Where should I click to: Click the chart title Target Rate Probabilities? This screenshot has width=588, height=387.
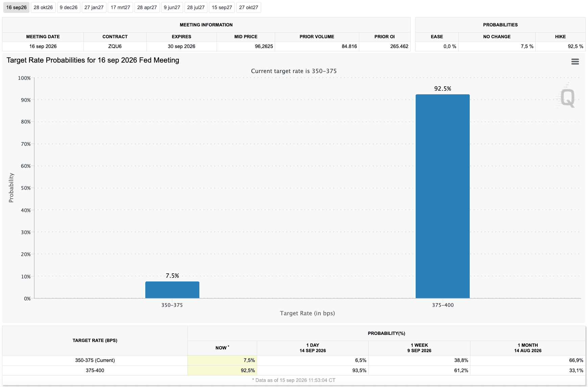click(x=93, y=60)
